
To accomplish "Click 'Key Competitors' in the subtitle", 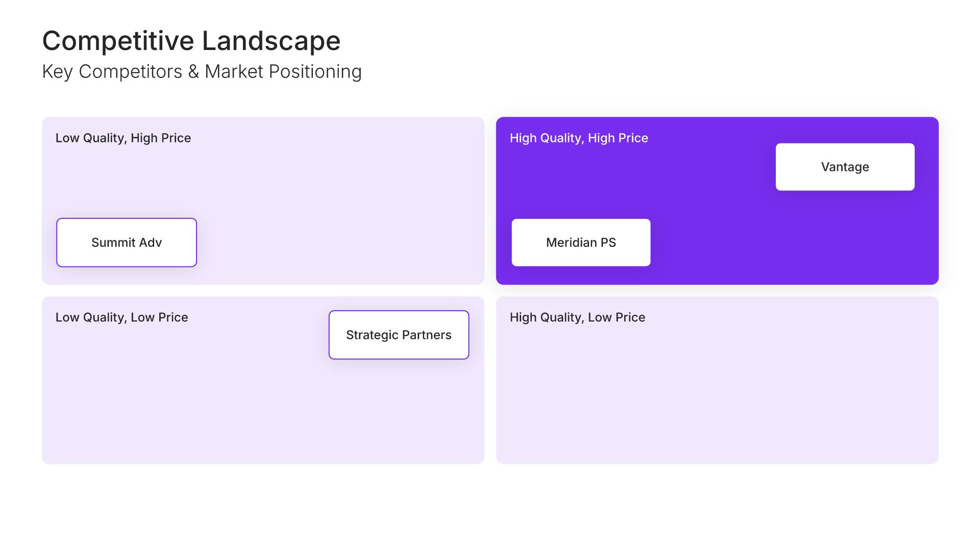I will (112, 72).
